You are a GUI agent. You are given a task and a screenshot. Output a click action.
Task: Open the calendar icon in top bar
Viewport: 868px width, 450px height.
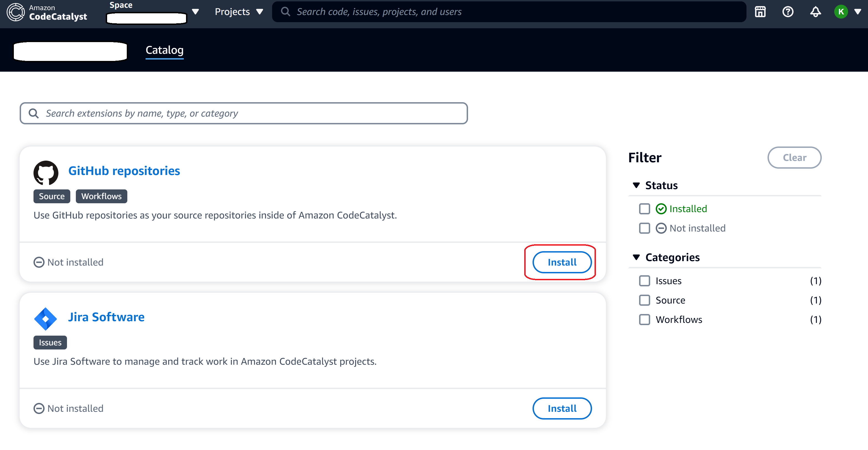(760, 12)
